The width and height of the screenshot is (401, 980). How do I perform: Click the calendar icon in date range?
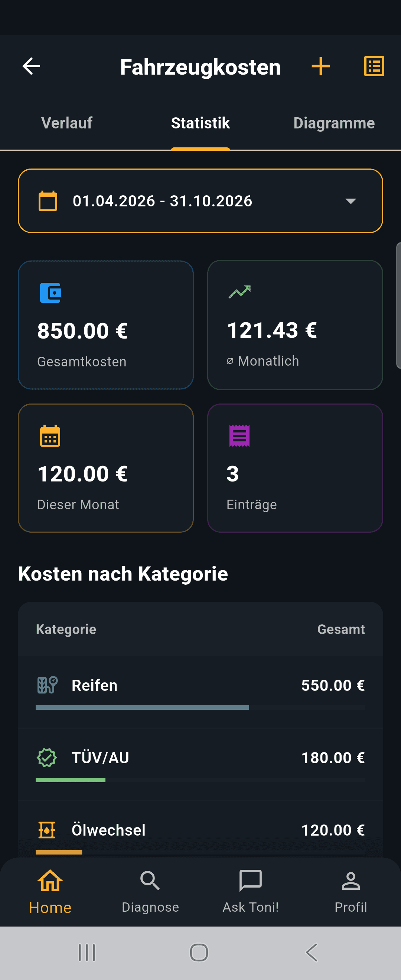[48, 201]
